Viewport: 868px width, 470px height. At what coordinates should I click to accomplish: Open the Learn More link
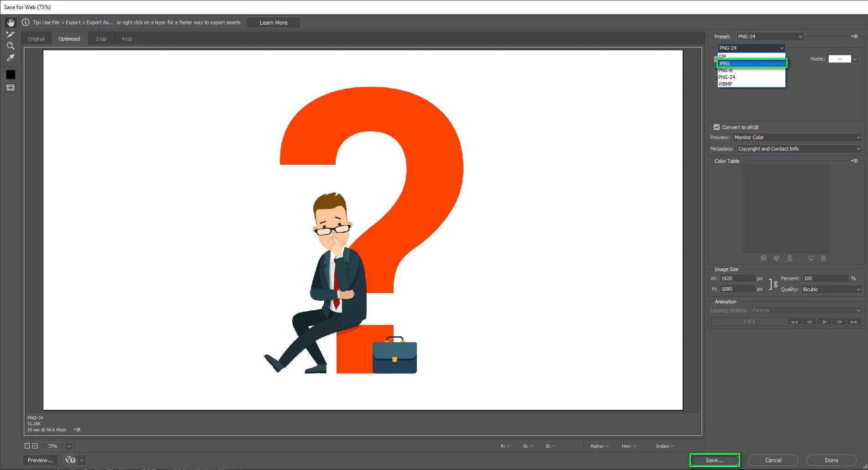coord(274,22)
